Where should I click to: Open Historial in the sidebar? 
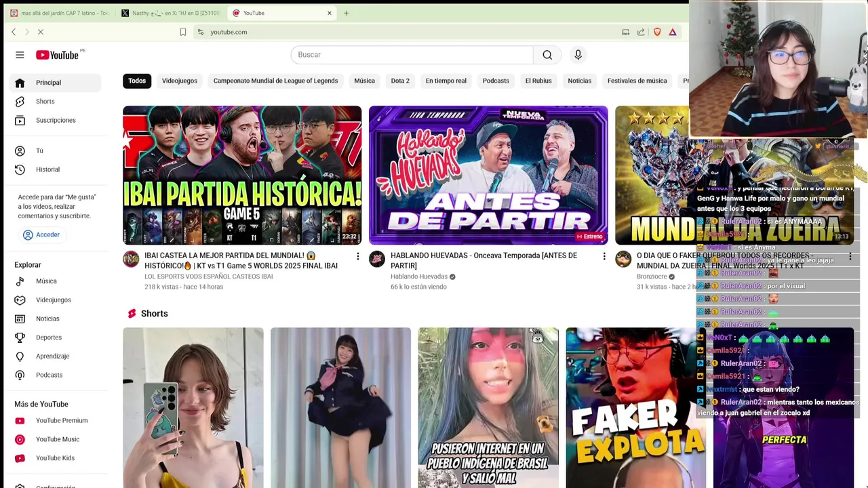(55, 169)
